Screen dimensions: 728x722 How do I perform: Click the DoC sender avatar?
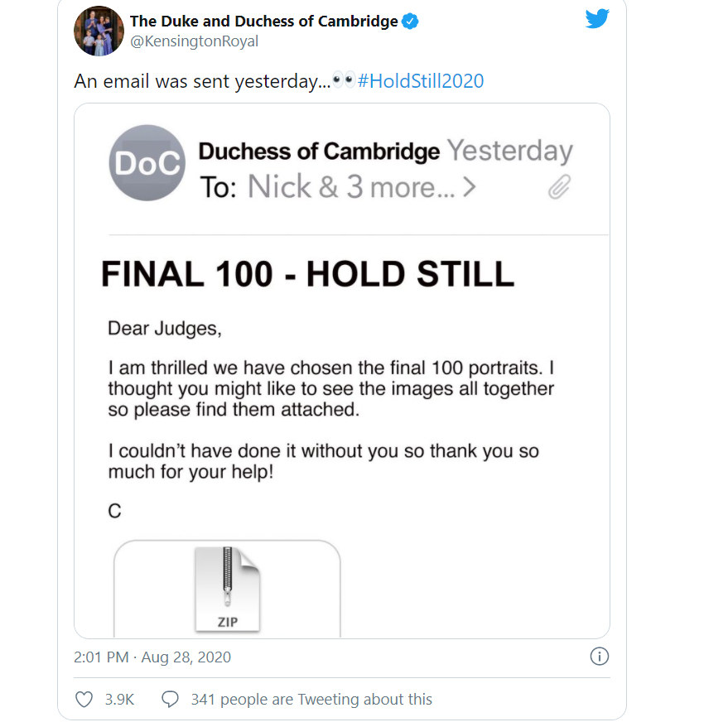coord(147,163)
